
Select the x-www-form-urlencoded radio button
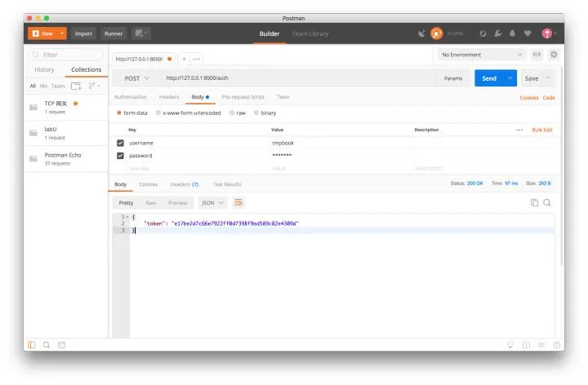pyautogui.click(x=158, y=113)
